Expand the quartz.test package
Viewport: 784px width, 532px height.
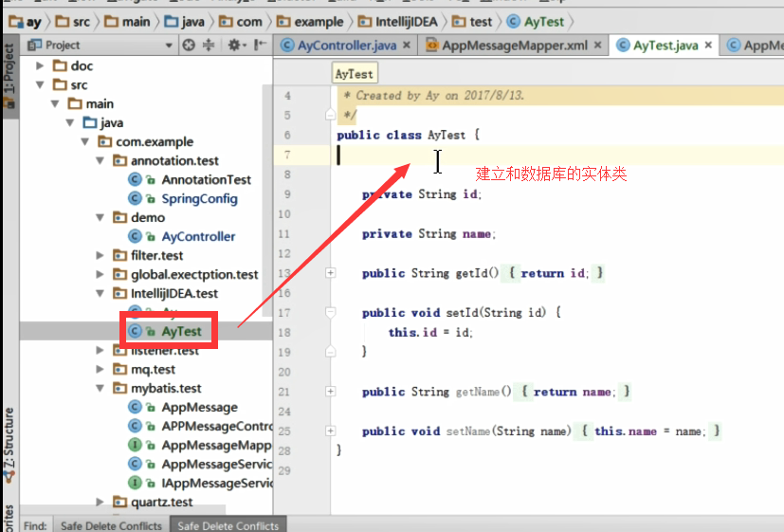pyautogui.click(x=100, y=502)
